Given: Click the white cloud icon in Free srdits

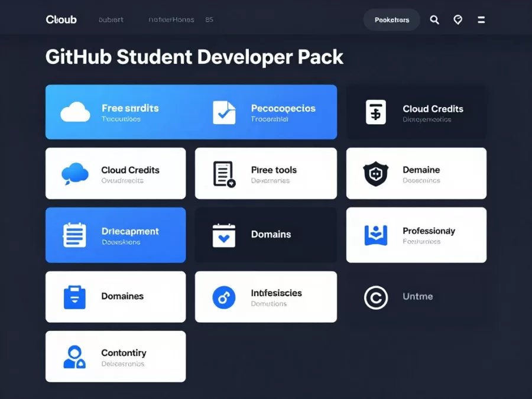Looking at the screenshot, I should 75,112.
